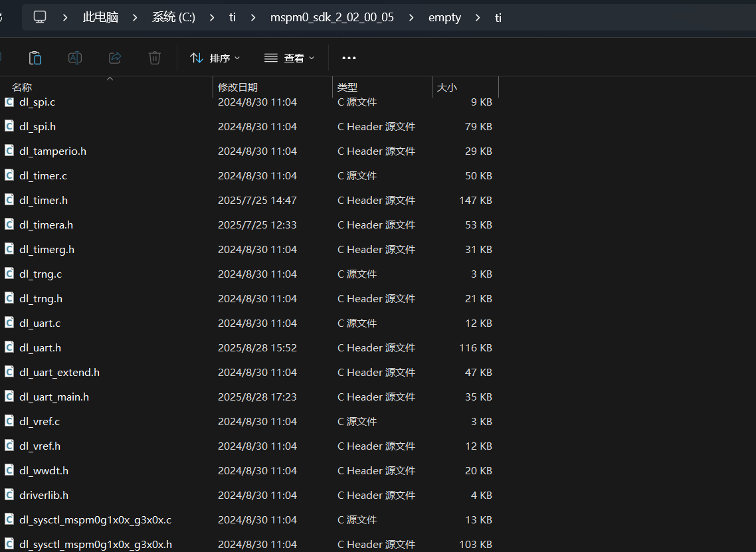The image size is (756, 552).
Task: Click the Rename icon in the toolbar
Action: coord(75,58)
